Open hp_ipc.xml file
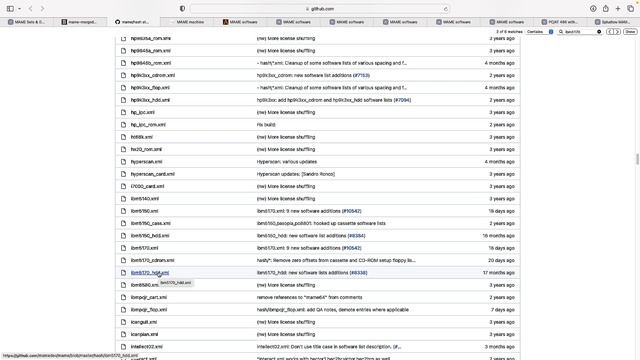Viewport: 640px width, 360px height. coord(142,112)
